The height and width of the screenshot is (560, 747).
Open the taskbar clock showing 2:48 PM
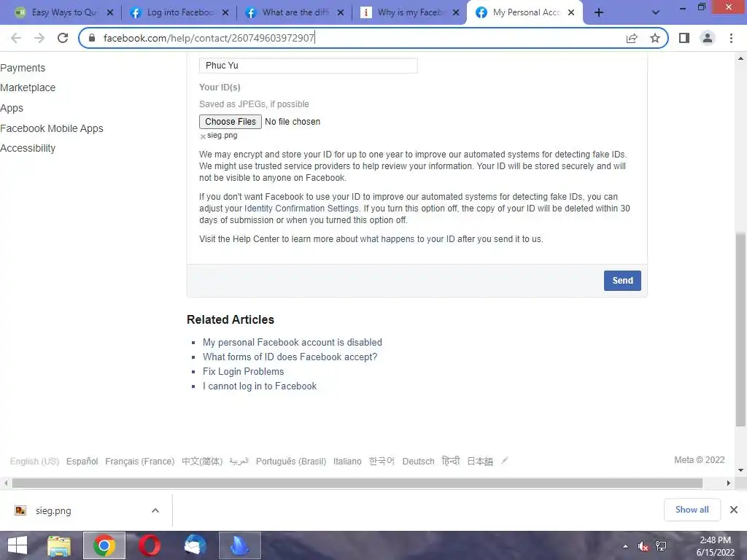(x=715, y=546)
